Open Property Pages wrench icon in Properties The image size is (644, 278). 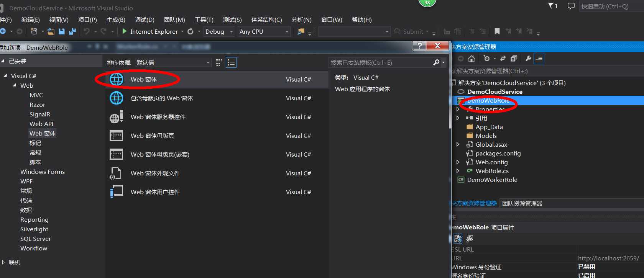(x=469, y=239)
